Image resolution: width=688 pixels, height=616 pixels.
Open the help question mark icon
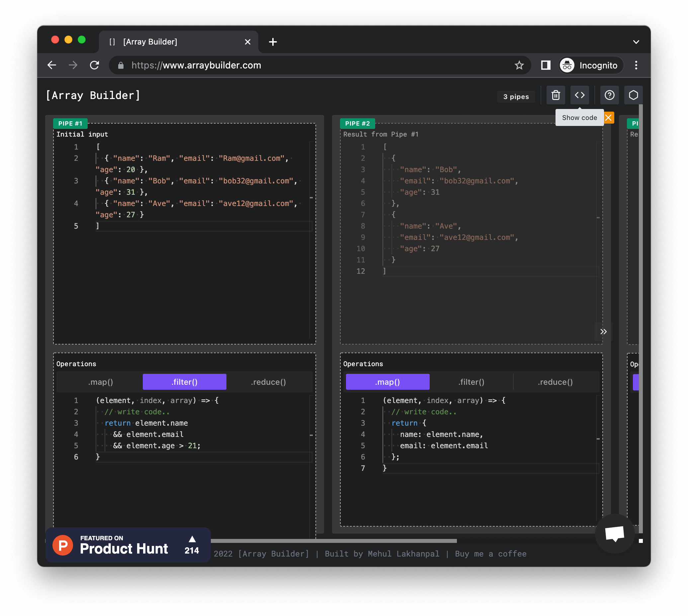click(x=609, y=95)
